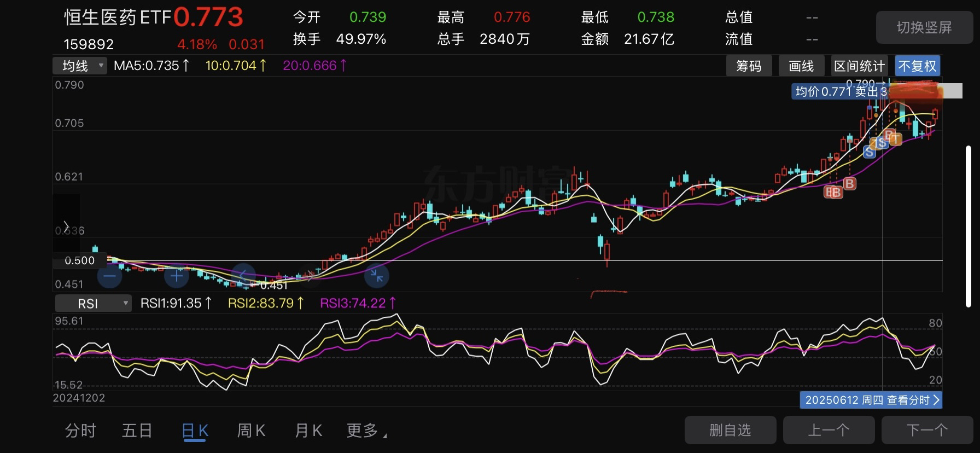Tap the faint pan right arrow icon

[311, 276]
